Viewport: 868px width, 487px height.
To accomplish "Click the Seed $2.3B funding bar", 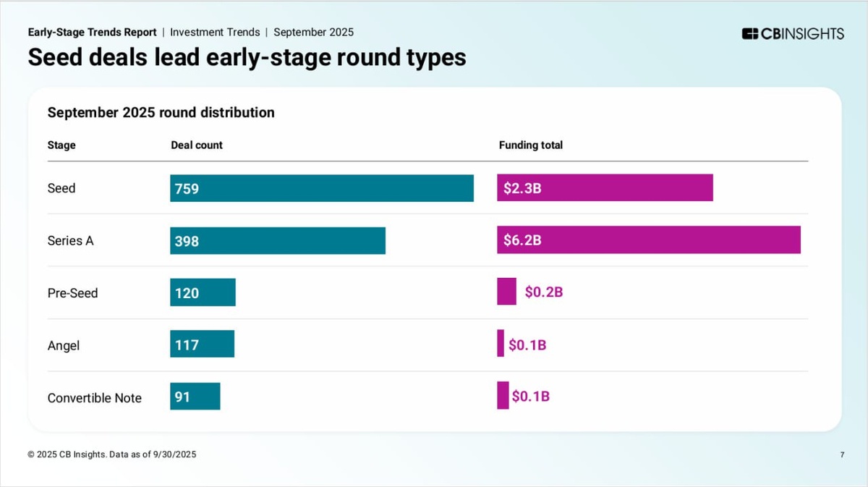I will point(605,187).
